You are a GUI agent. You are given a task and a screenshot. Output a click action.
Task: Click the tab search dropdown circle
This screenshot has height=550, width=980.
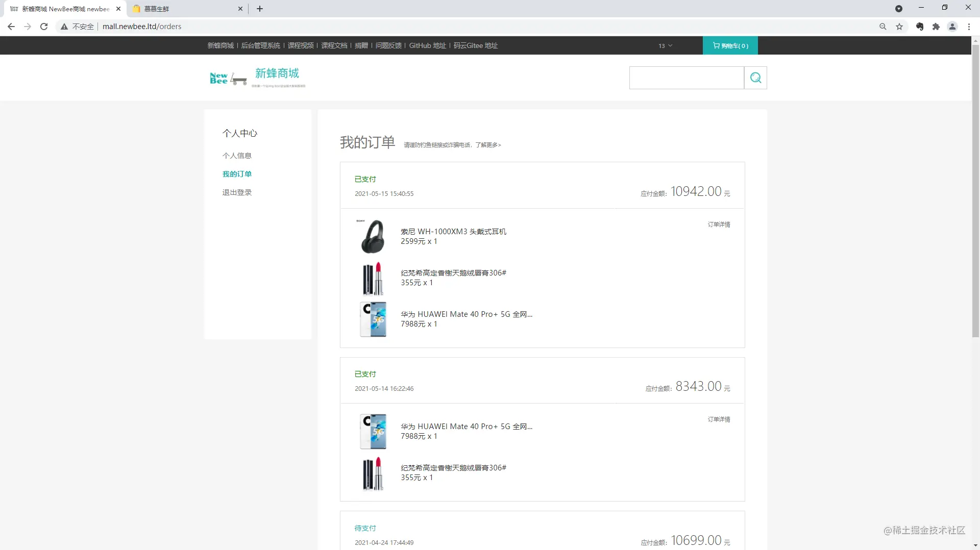pos(899,9)
